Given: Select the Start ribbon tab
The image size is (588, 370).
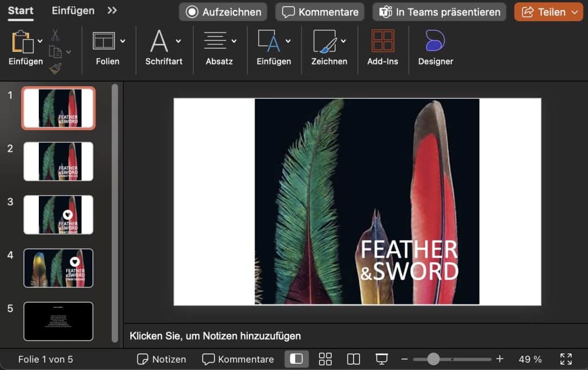Looking at the screenshot, I should pyautogui.click(x=21, y=11).
